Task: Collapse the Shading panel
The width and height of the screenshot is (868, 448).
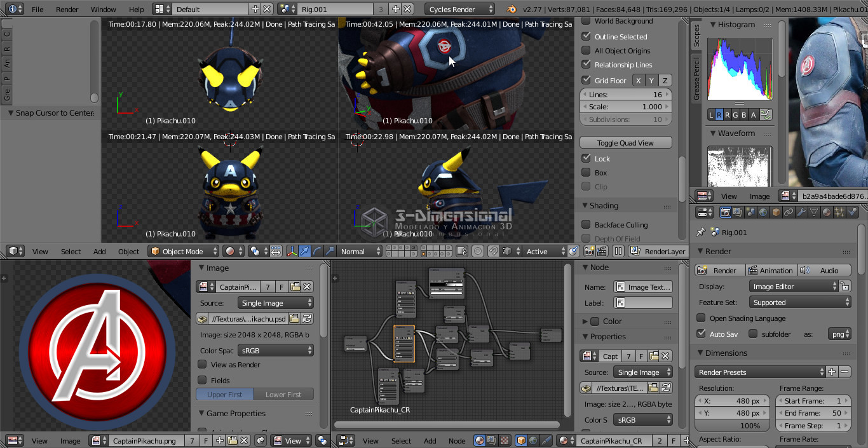Action: (x=604, y=205)
